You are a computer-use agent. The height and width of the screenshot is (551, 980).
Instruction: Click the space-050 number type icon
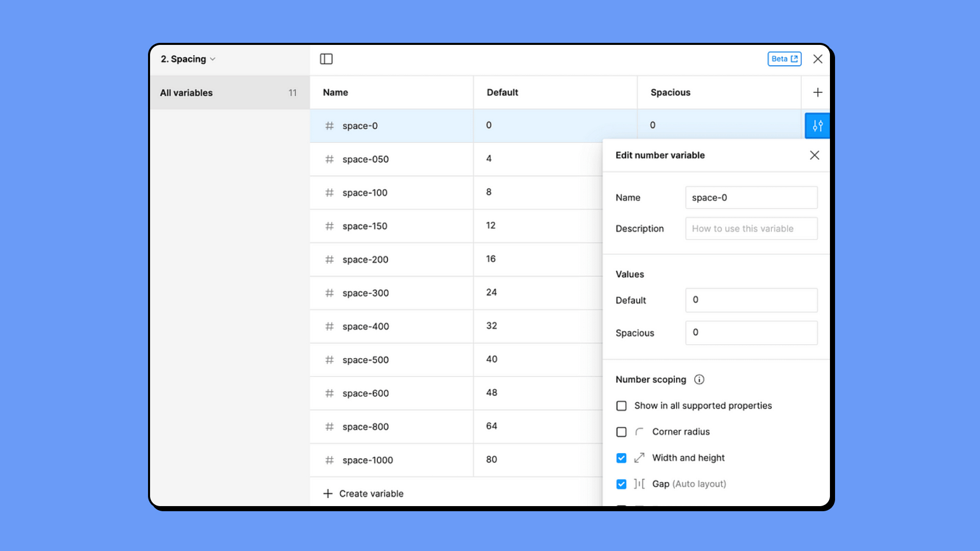click(330, 159)
